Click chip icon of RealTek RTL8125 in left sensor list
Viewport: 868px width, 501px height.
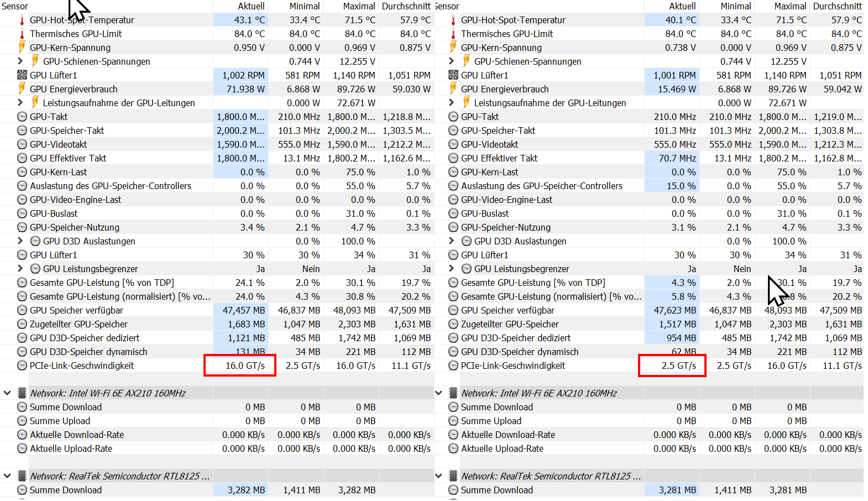22,476
